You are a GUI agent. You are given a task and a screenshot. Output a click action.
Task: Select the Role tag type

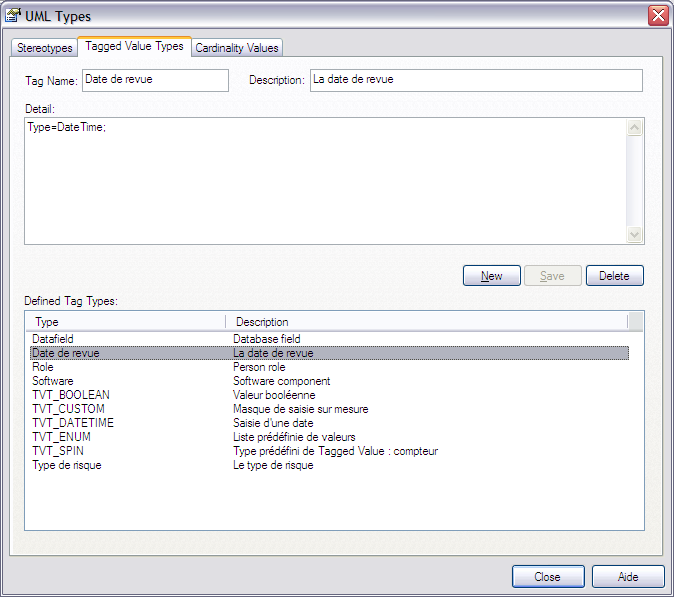(44, 367)
